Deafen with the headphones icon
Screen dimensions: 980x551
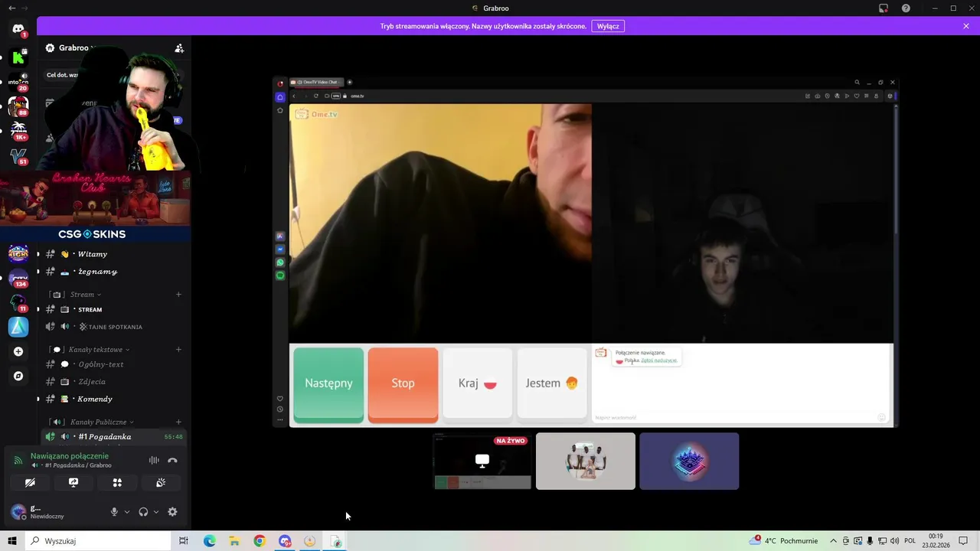143,512
